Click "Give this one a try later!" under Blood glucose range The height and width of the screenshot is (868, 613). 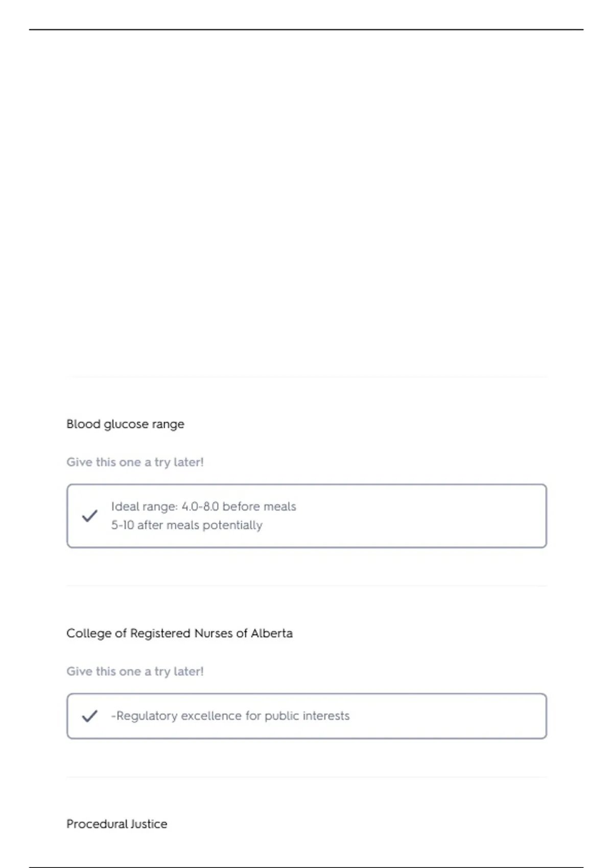tap(135, 462)
